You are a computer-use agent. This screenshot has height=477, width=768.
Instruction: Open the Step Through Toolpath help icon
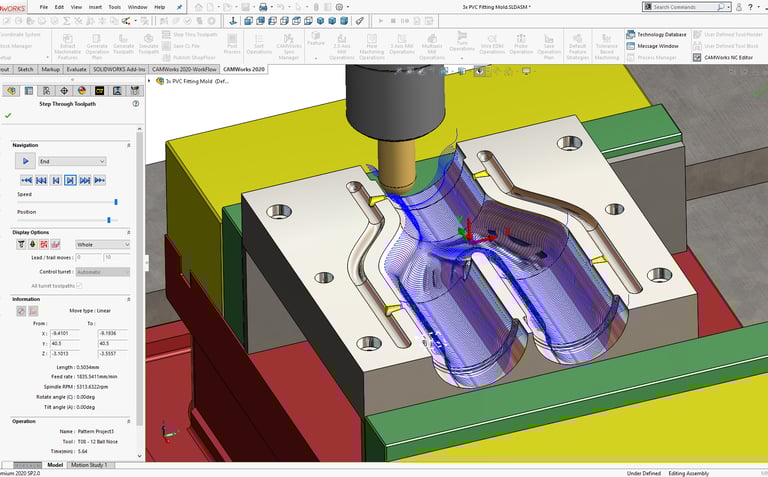pyautogui.click(x=136, y=104)
